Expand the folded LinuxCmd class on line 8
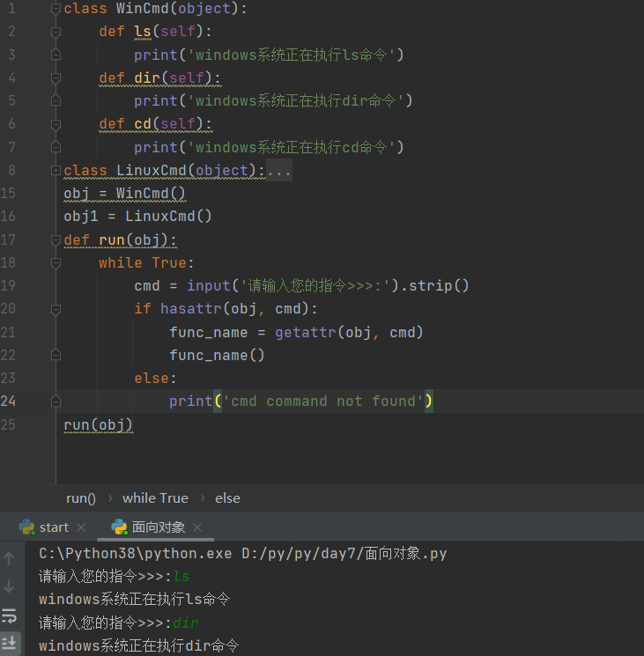The height and width of the screenshot is (656, 644). pyautogui.click(x=56, y=170)
